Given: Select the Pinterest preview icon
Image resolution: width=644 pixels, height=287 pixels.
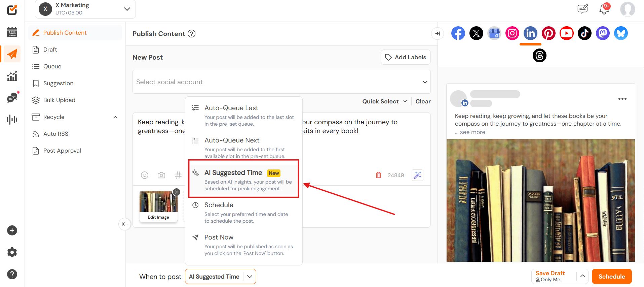Looking at the screenshot, I should 548,33.
